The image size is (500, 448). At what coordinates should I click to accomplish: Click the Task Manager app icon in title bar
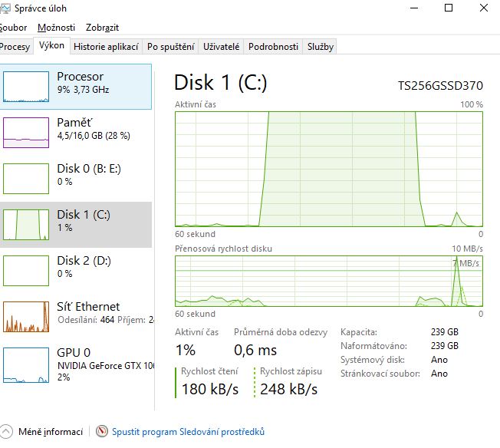(5, 8)
